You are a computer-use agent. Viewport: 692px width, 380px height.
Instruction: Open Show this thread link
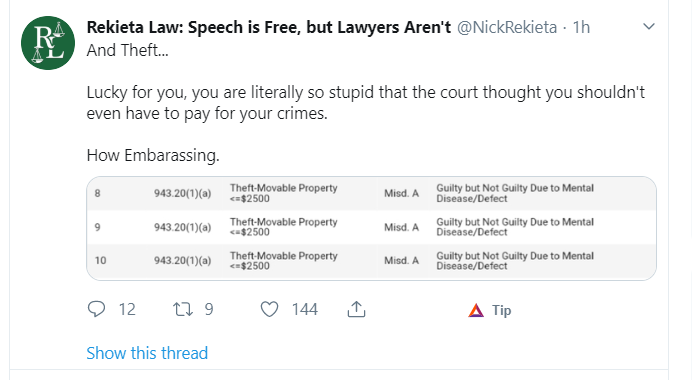pos(147,353)
